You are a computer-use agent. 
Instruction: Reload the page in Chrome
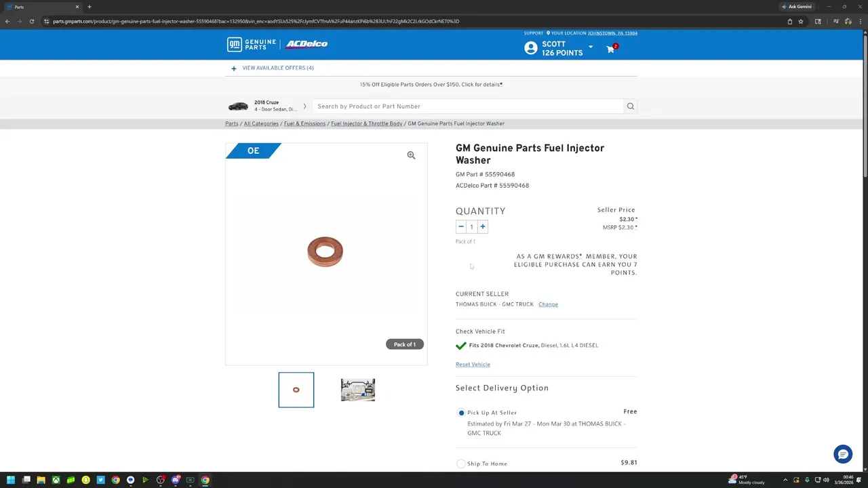(x=31, y=21)
